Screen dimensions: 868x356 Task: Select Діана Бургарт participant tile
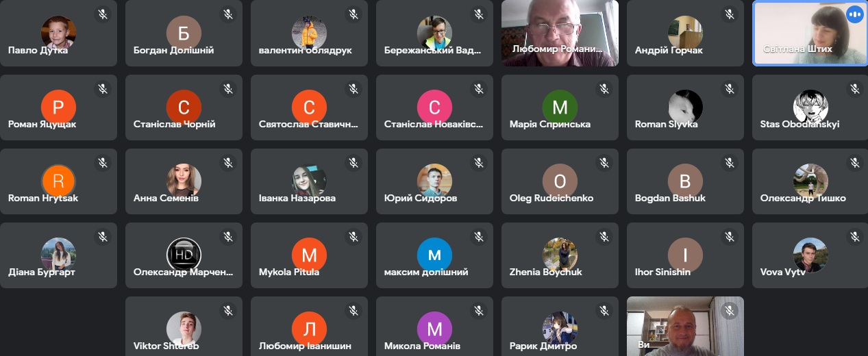click(58, 255)
